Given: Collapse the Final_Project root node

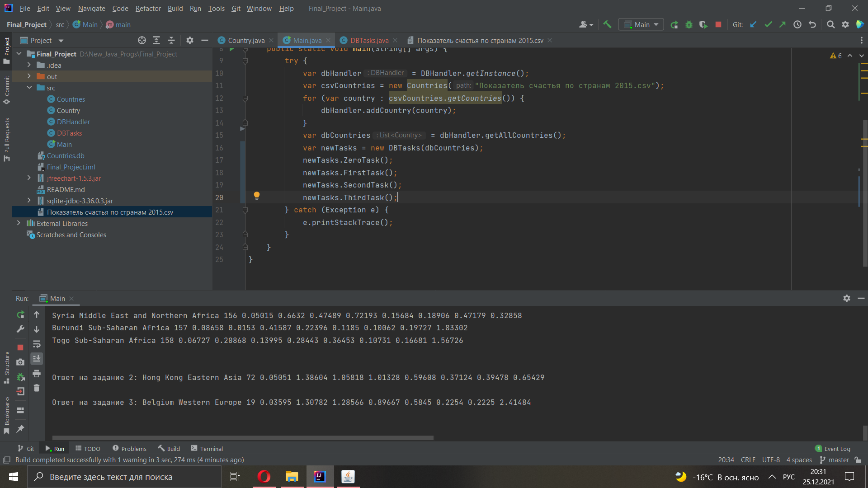Looking at the screenshot, I should tap(19, 54).
